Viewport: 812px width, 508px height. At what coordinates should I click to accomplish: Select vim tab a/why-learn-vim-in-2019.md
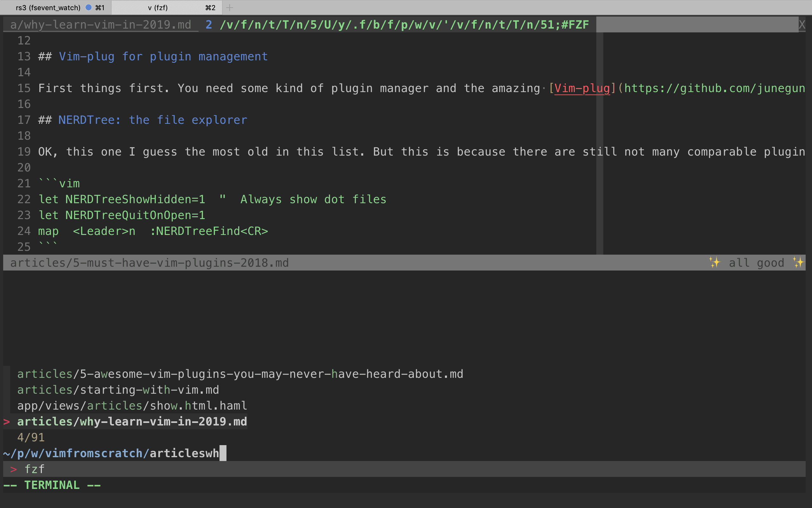(101, 24)
